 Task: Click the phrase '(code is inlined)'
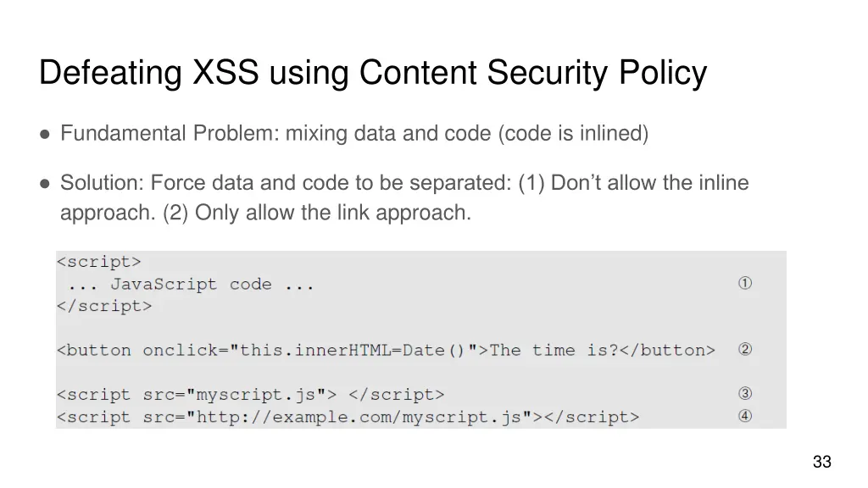point(574,134)
